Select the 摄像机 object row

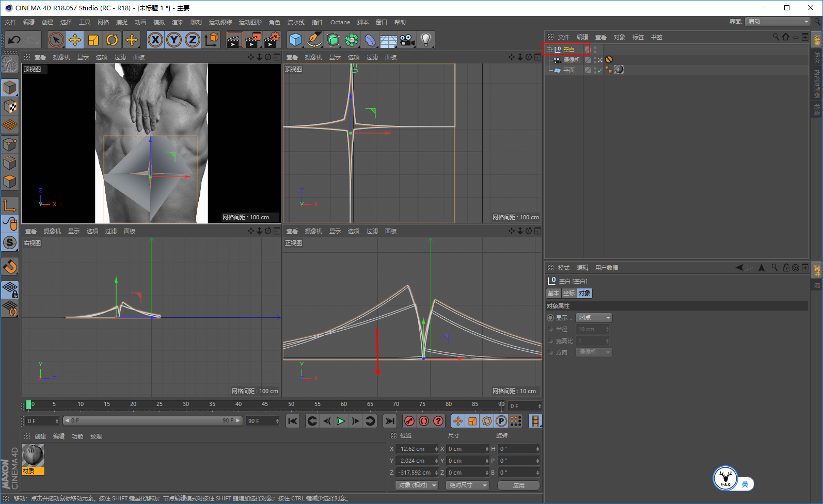(572, 60)
